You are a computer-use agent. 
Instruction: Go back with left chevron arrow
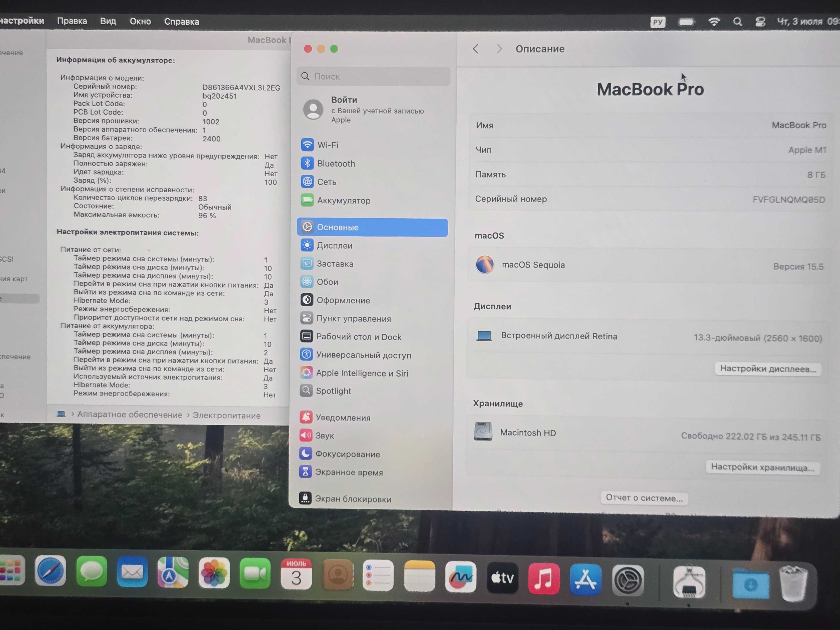[x=475, y=49]
